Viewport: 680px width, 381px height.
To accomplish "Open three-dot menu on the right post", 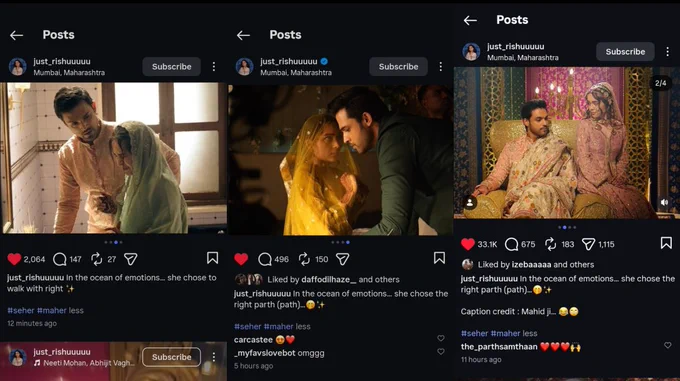I will (x=667, y=52).
